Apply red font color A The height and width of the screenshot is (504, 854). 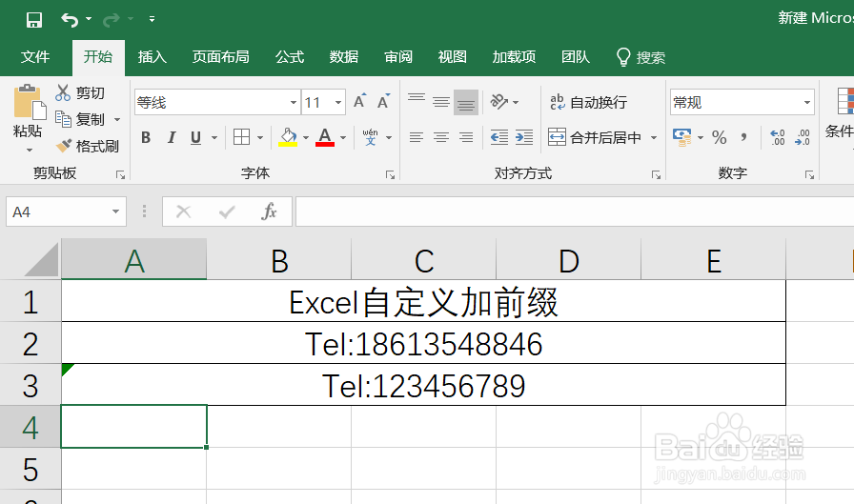click(325, 137)
